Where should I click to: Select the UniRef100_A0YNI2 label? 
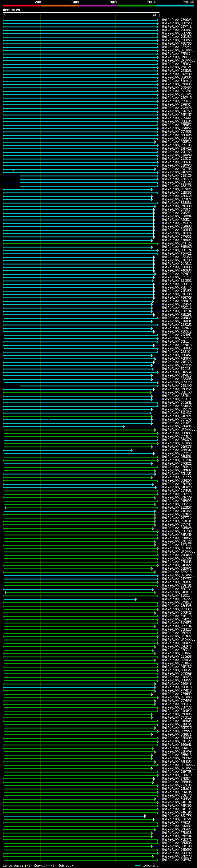point(177,274)
